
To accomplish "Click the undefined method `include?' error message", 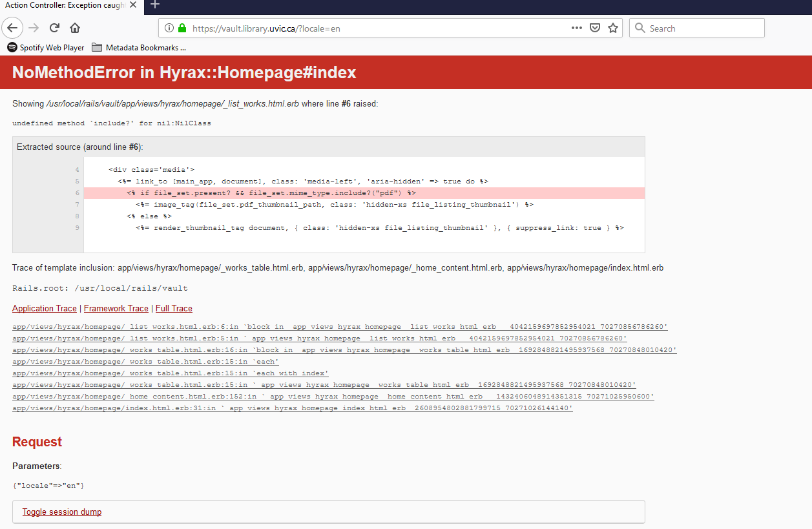I will click(x=112, y=123).
